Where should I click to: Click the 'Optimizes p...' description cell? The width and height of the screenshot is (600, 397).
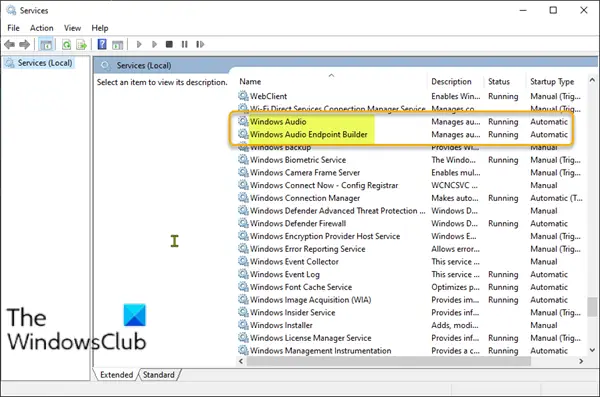(455, 287)
